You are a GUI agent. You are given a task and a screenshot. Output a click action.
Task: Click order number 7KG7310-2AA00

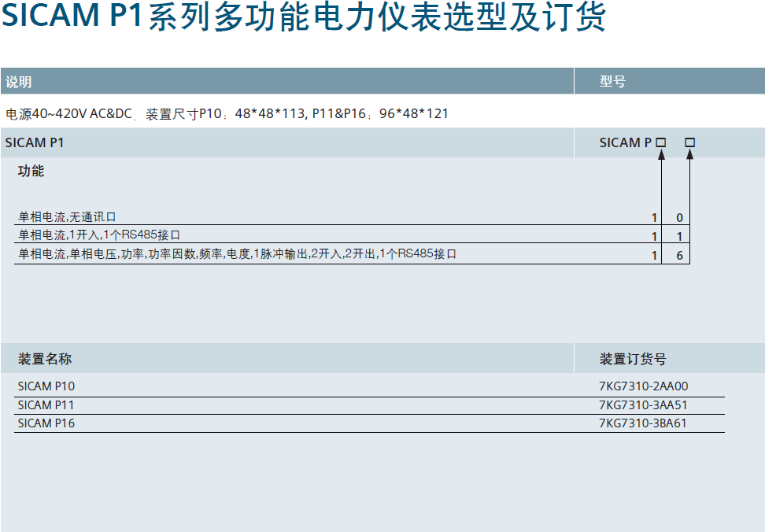(643, 386)
